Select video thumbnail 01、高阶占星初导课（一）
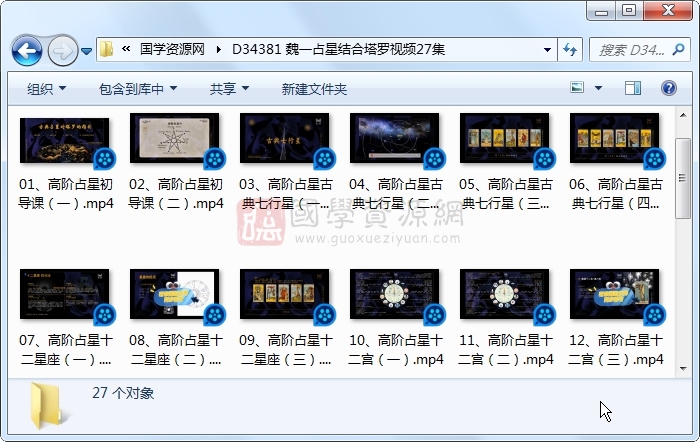Viewport: 700px width, 442px height. pyautogui.click(x=65, y=141)
